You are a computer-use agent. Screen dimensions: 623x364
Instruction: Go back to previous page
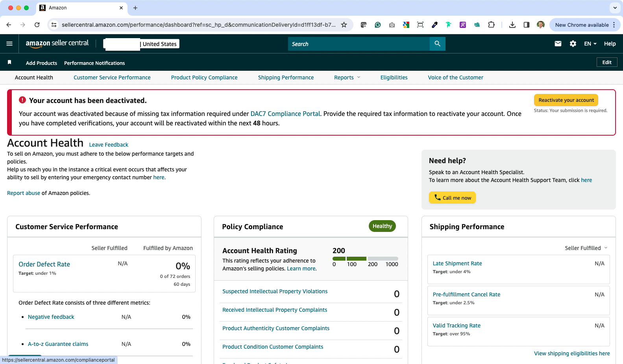coord(9,25)
